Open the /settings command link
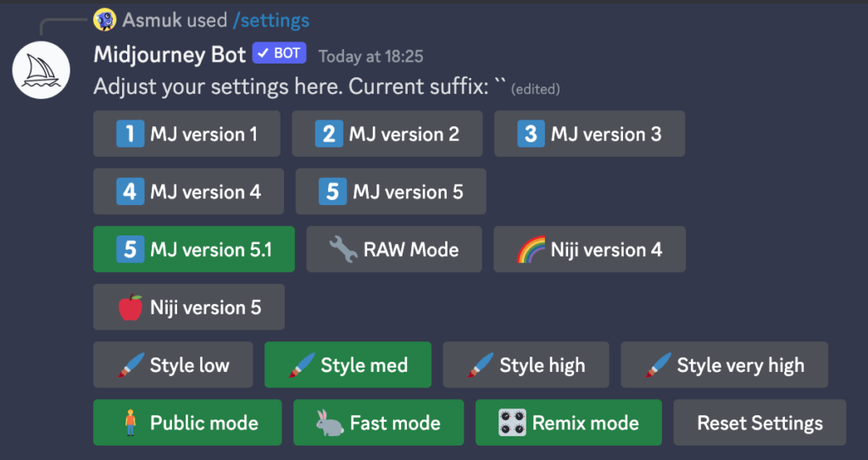The height and width of the screenshot is (460, 868). pos(270,19)
